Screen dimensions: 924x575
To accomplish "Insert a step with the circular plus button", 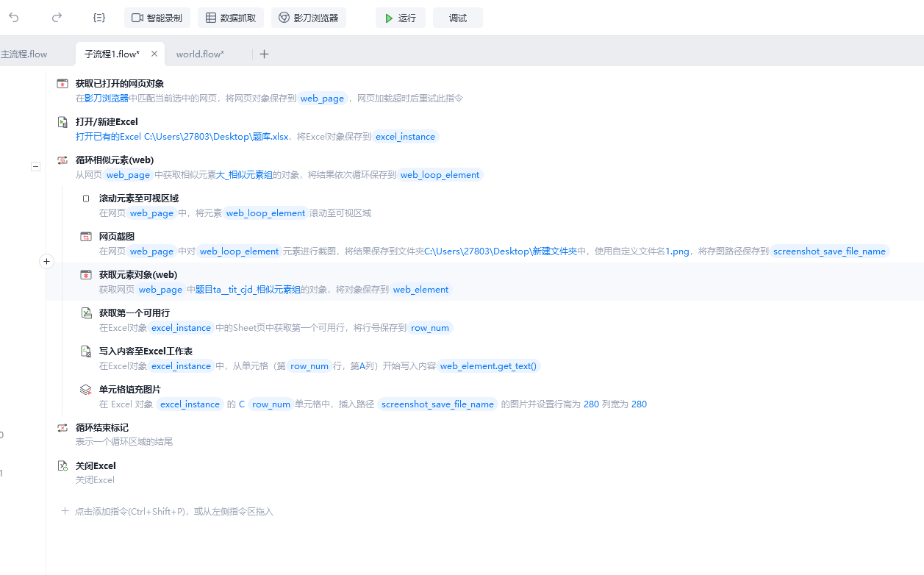I will 46,261.
